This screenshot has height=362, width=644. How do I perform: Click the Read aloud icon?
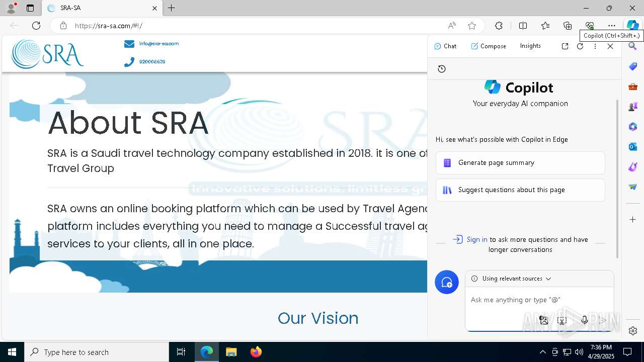pos(452,26)
